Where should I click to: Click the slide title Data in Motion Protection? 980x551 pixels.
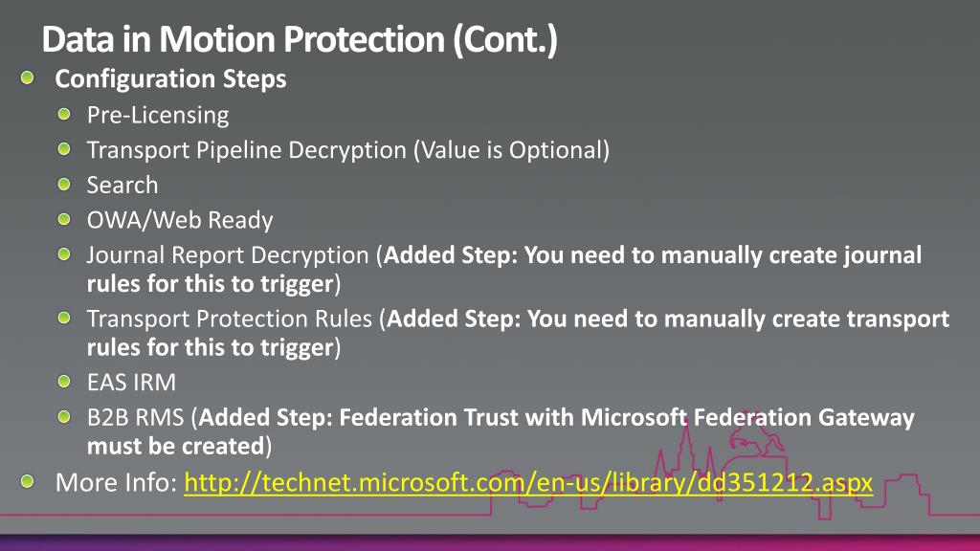click(x=300, y=38)
